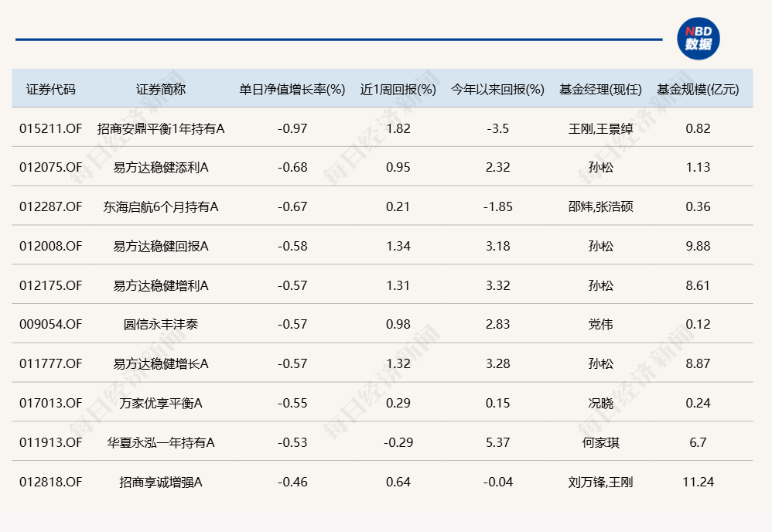This screenshot has width=772, height=532.
Task: Select manager cell 况晓
Action: (601, 403)
